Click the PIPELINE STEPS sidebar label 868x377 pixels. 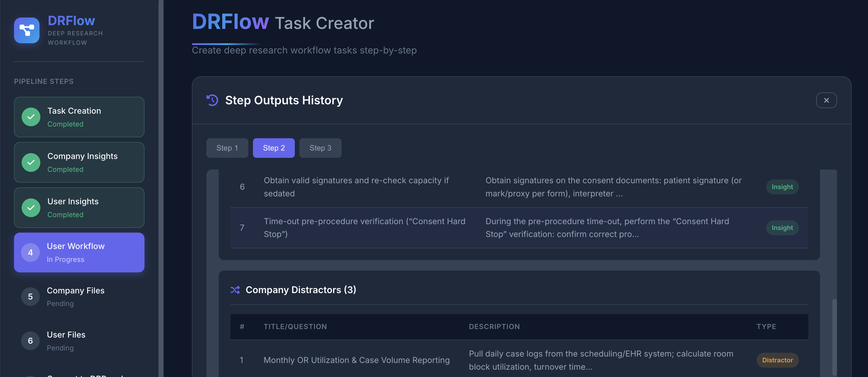point(44,82)
